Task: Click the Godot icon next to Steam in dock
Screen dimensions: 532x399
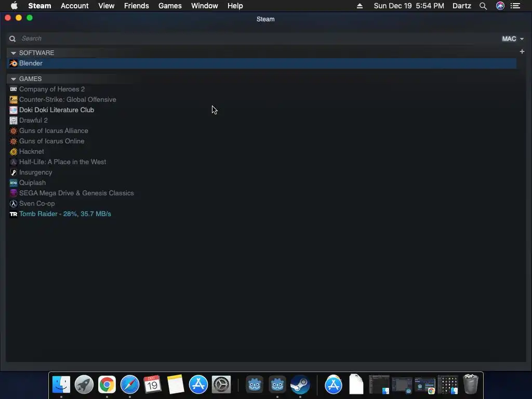Action: pos(277,384)
